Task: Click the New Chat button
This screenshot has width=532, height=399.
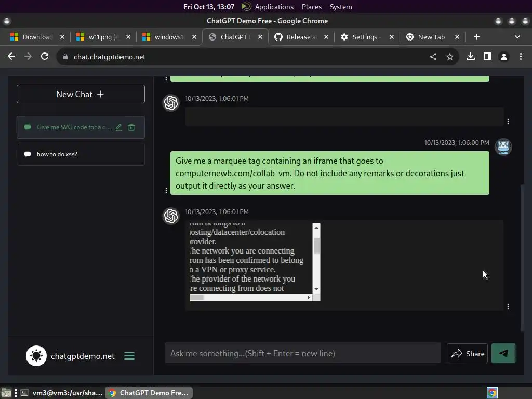Action: 81,94
